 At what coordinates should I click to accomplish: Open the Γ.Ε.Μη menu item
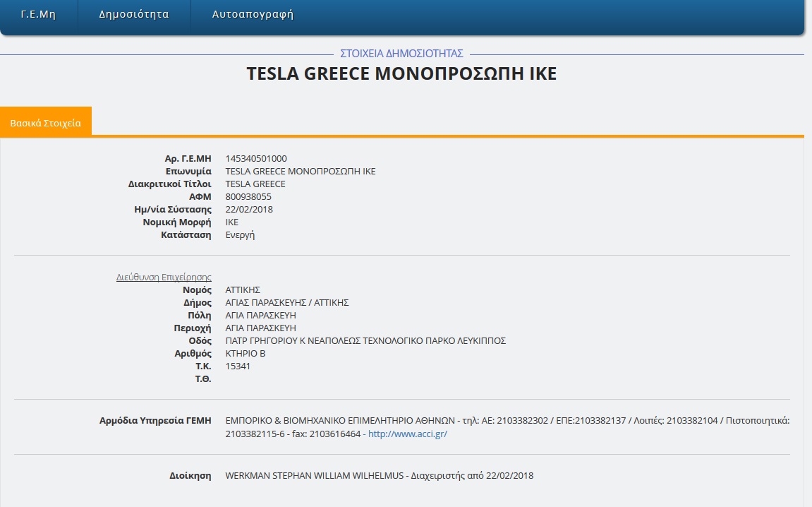[x=38, y=15]
